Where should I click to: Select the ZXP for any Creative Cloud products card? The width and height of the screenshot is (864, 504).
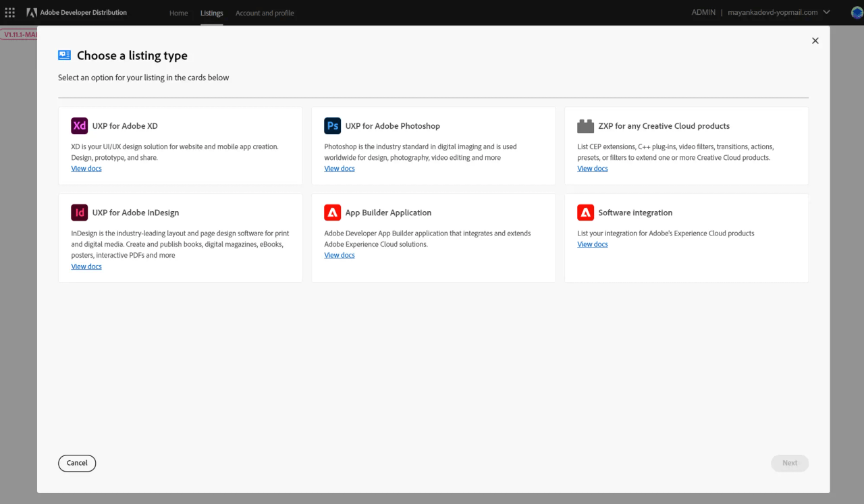pyautogui.click(x=686, y=145)
